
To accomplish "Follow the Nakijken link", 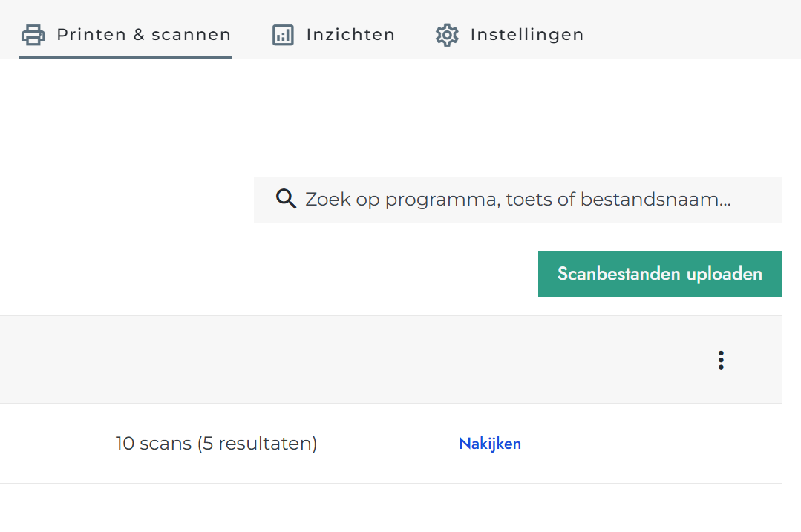I will (x=490, y=444).
